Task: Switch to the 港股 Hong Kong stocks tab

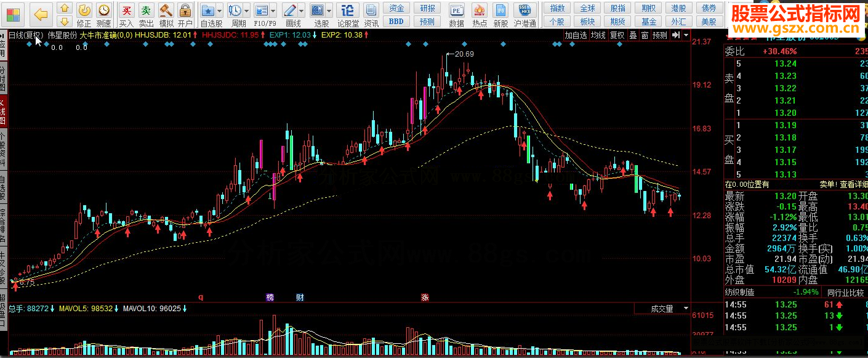Action: (x=679, y=8)
